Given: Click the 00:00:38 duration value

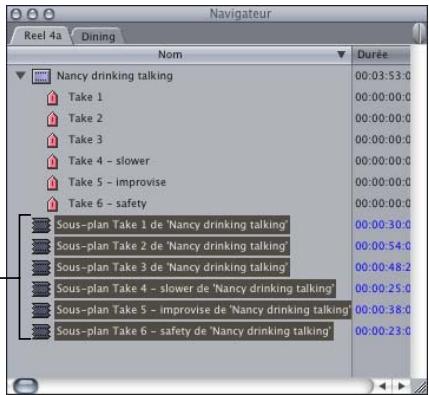Looking at the screenshot, I should pyautogui.click(x=382, y=310).
